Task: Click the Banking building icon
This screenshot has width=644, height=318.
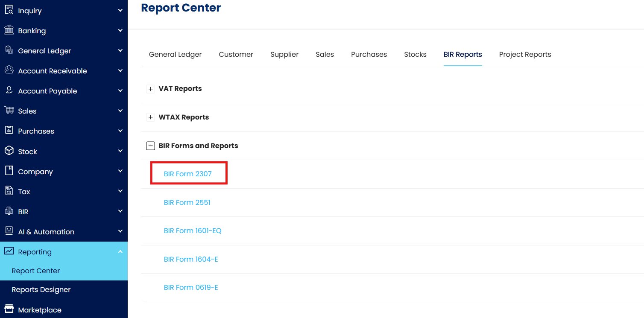Action: coord(9,30)
